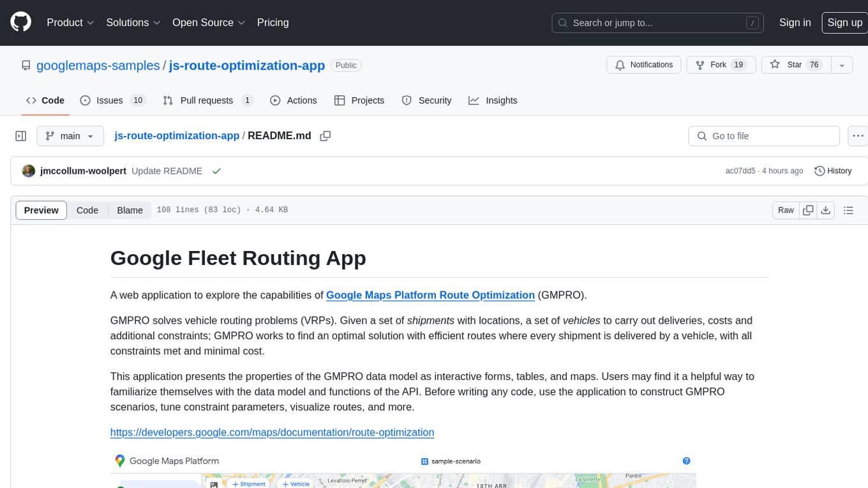Open the GitHub home logo
This screenshot has width=868, height=488.
[x=20, y=22]
